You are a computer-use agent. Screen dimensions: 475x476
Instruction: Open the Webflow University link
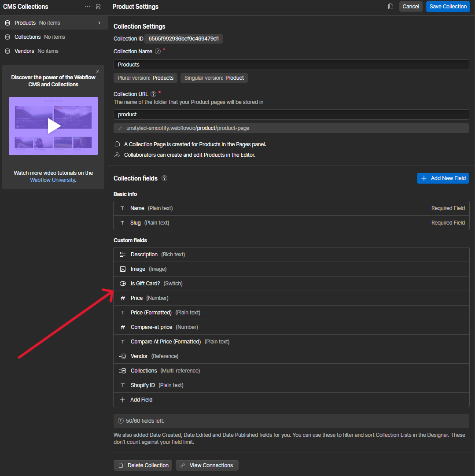[x=52, y=180]
